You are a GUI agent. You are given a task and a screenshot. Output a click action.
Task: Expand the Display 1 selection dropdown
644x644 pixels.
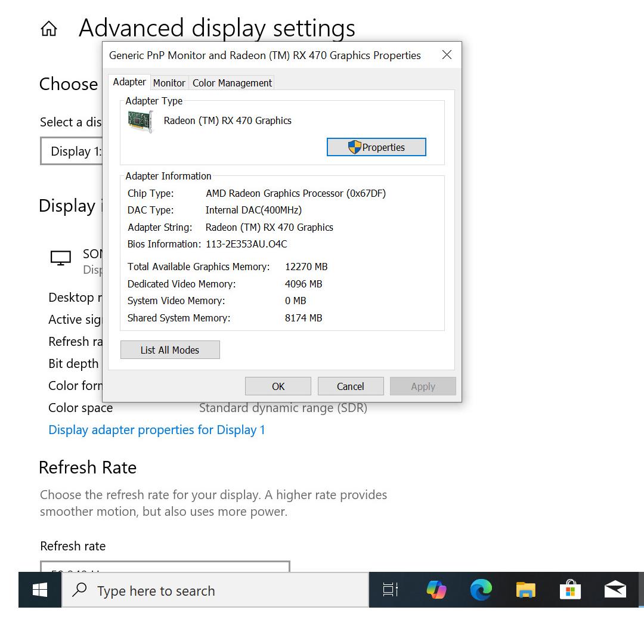click(72, 151)
